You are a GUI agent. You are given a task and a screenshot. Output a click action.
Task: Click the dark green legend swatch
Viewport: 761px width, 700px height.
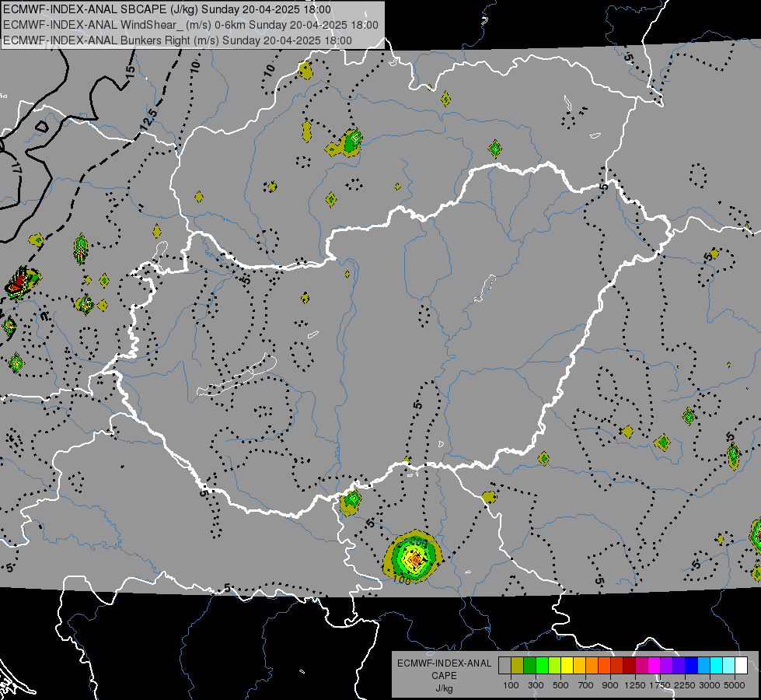(x=529, y=666)
